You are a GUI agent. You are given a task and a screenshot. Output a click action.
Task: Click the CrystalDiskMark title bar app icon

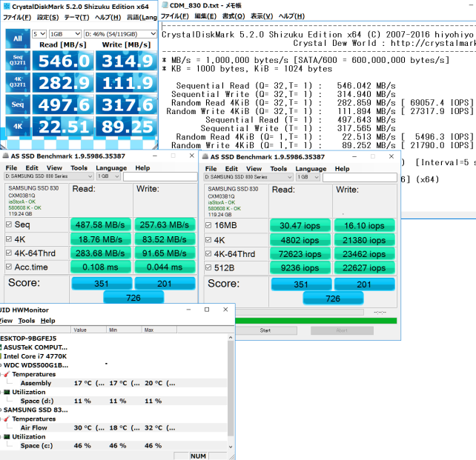point(5,7)
